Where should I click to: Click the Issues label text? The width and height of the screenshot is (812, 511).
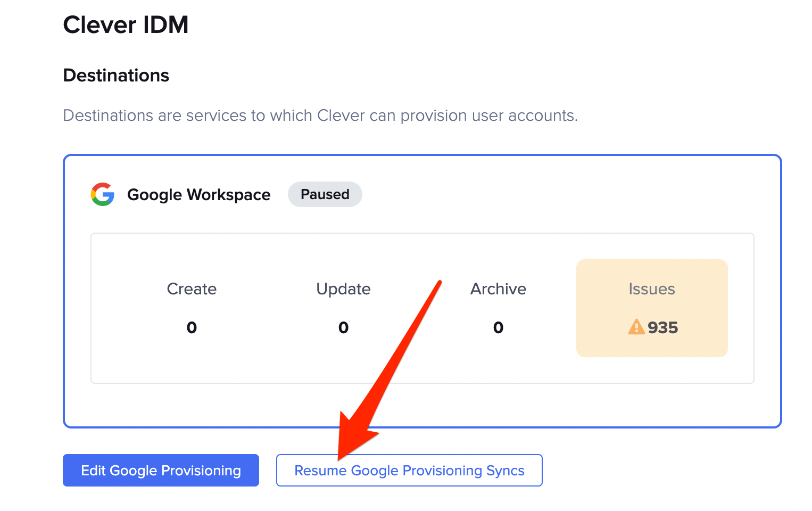click(651, 289)
